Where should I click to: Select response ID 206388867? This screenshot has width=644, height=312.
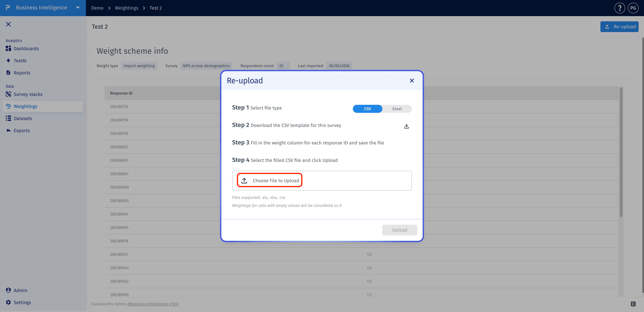[119, 174]
